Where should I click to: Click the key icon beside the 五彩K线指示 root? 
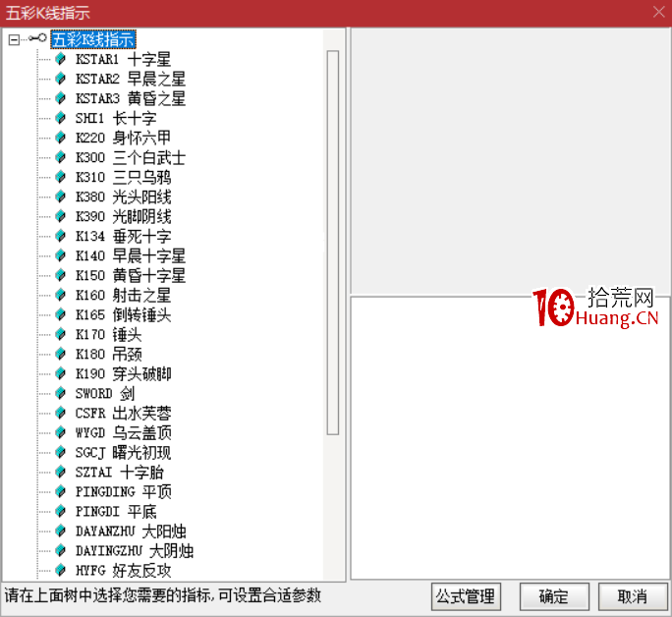37,38
